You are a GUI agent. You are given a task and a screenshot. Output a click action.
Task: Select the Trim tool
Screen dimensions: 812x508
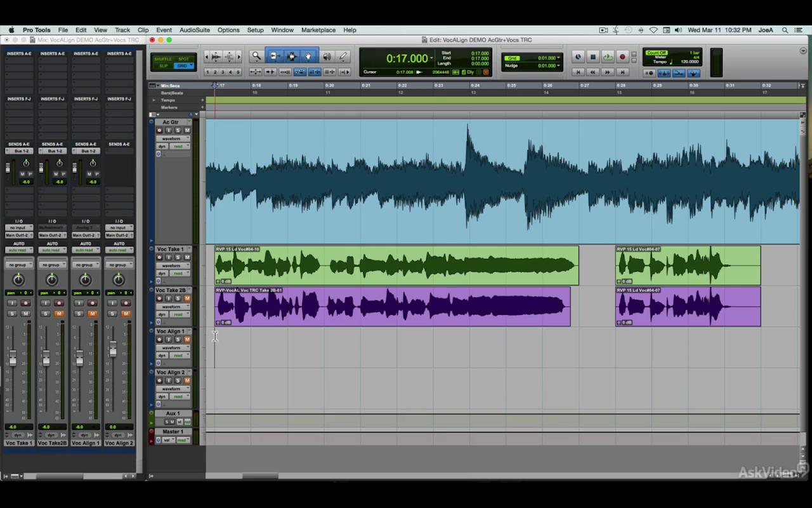(274, 57)
